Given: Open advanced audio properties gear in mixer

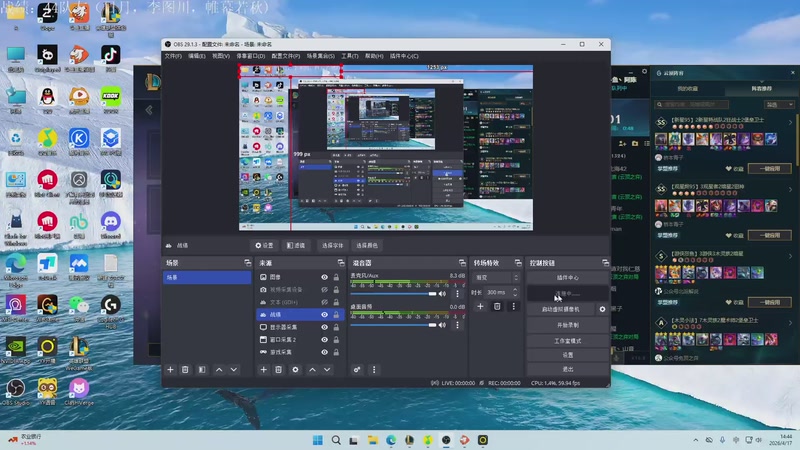Looking at the screenshot, I should (x=357, y=369).
